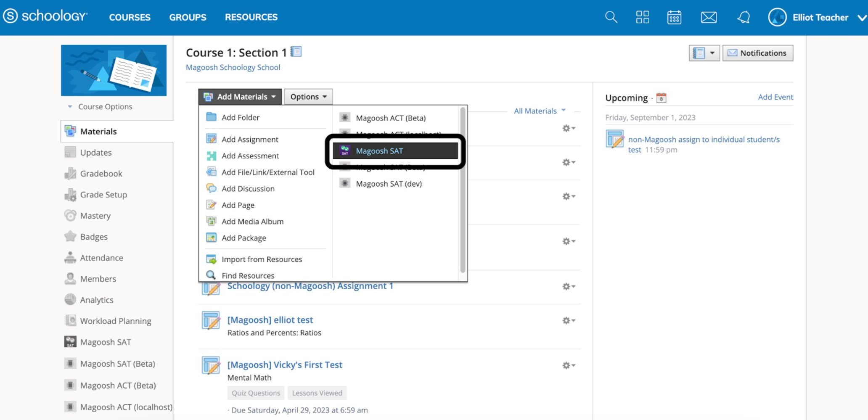
Task: Click the Members sidebar icon
Action: click(x=70, y=278)
